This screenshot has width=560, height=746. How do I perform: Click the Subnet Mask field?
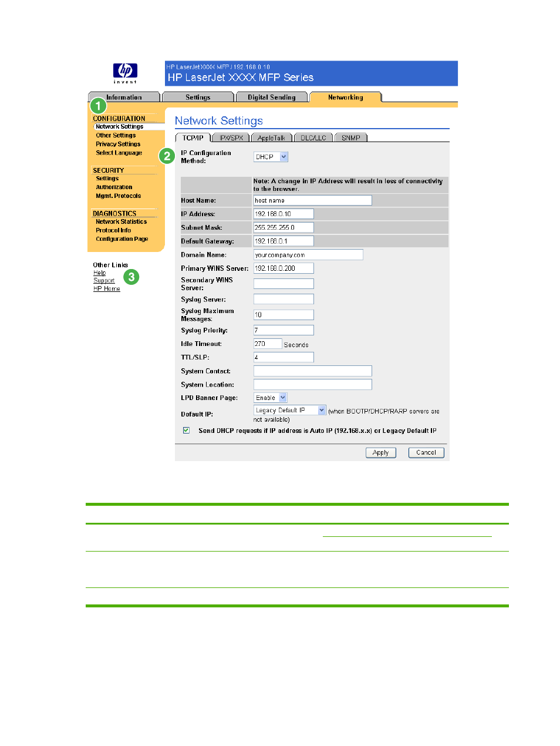(x=284, y=228)
